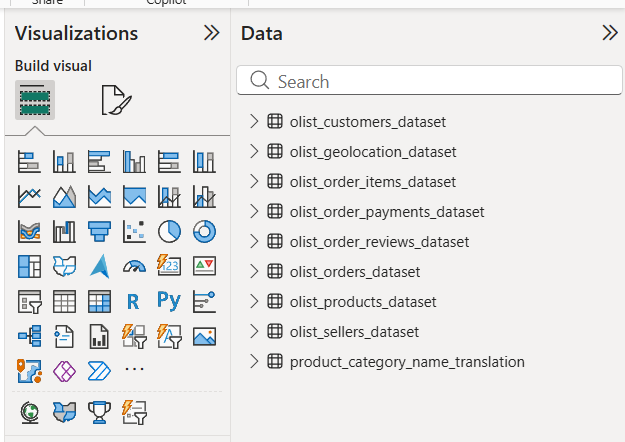Select the Stacked area chart visual

click(99, 196)
